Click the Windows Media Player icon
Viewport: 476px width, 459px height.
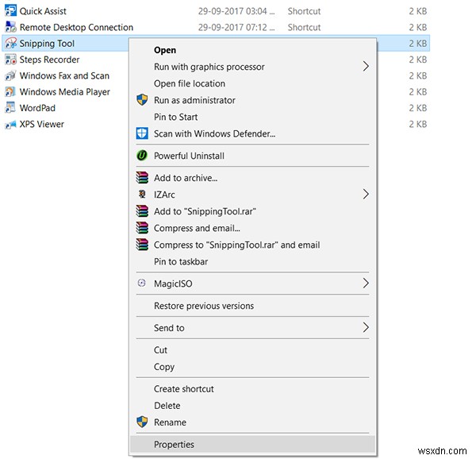[10, 91]
